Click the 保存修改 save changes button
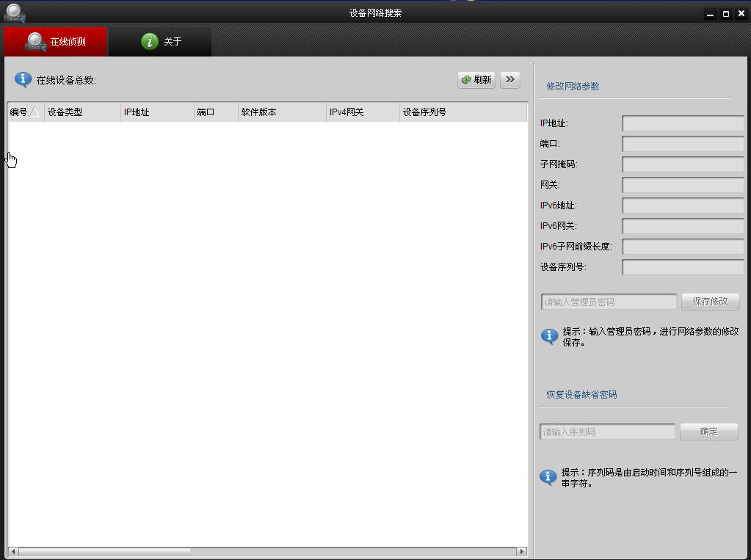The width and height of the screenshot is (751, 560). 710,301
